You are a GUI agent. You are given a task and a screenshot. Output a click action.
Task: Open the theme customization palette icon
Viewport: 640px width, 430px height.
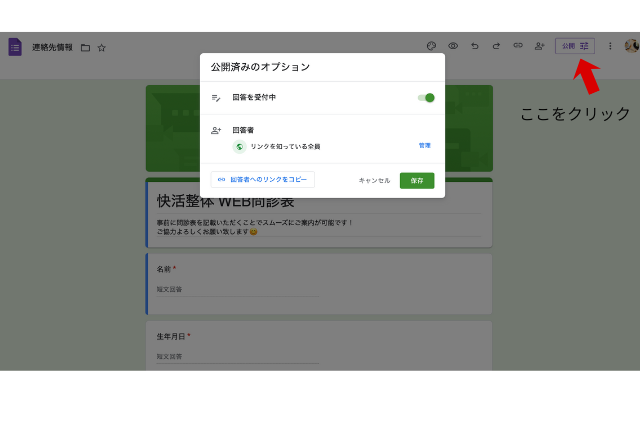tap(431, 46)
